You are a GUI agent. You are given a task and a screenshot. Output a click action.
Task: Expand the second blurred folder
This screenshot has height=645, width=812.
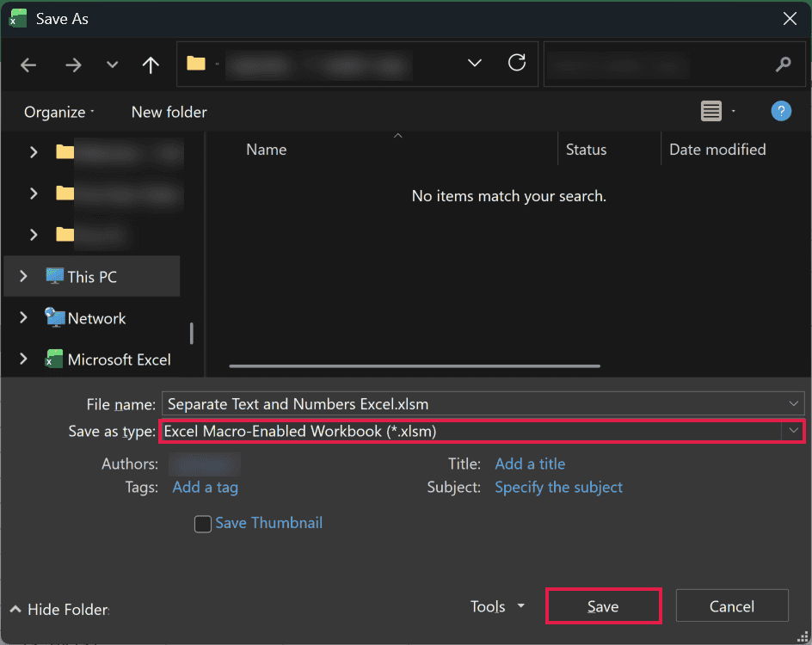point(34,193)
